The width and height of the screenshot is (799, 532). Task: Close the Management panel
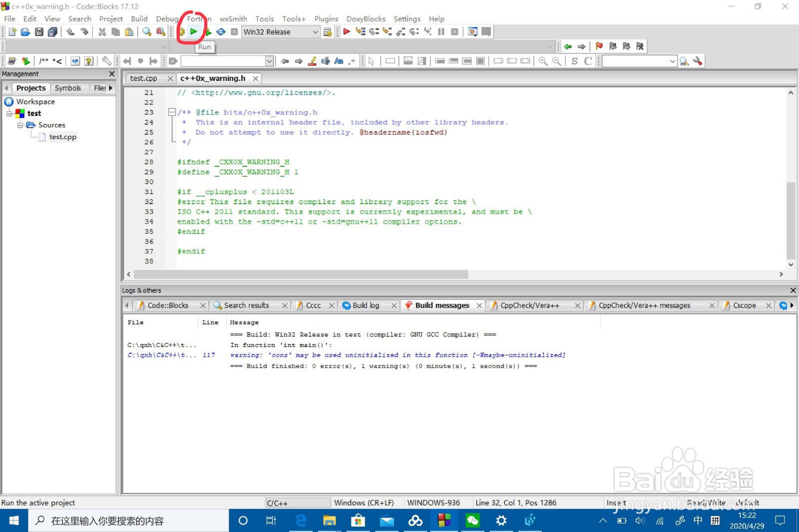[112, 74]
